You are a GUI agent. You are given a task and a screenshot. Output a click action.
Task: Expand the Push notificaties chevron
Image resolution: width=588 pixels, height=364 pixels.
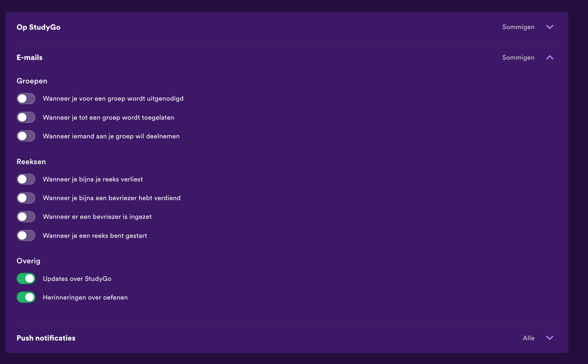tap(550, 338)
